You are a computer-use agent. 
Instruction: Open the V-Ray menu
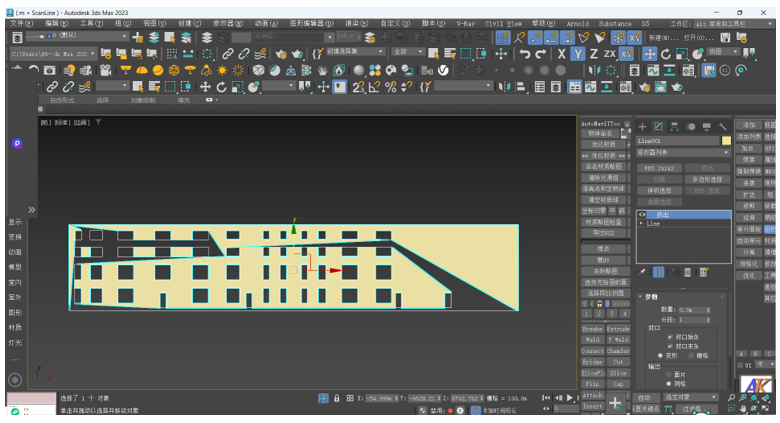tap(465, 23)
